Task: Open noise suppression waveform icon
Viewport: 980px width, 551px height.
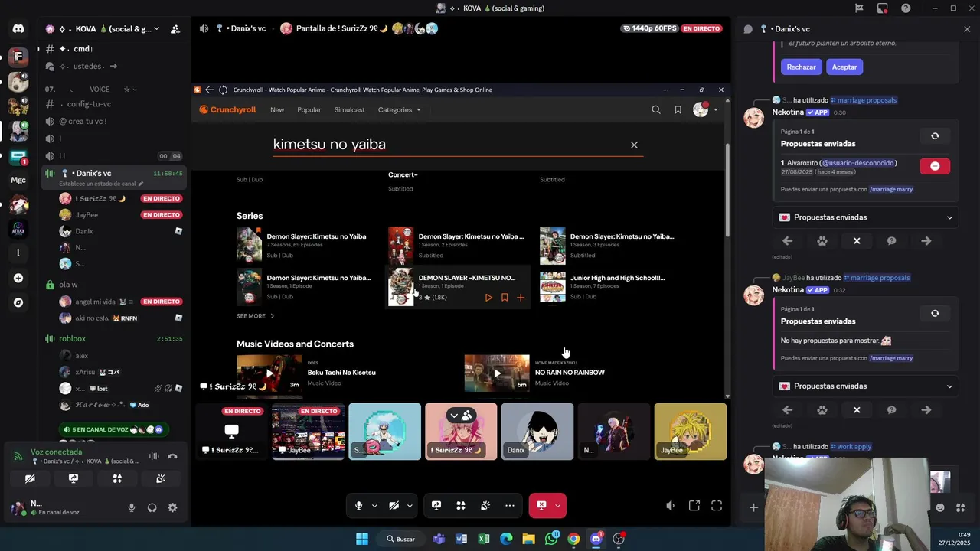Action: click(154, 456)
